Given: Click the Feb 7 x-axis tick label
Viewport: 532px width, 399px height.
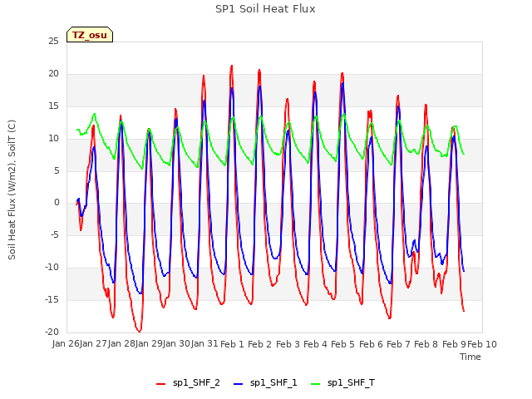Looking at the screenshot, I should 399,344.
